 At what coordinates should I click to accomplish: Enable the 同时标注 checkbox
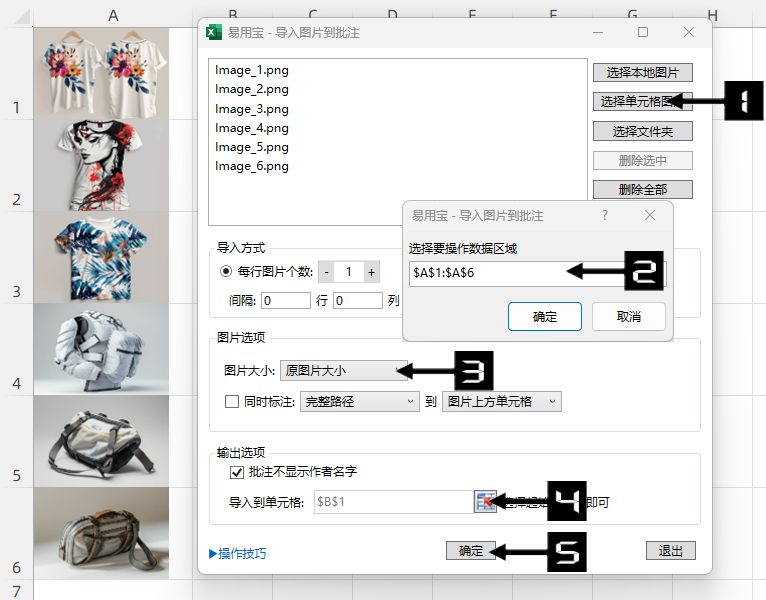coord(232,402)
